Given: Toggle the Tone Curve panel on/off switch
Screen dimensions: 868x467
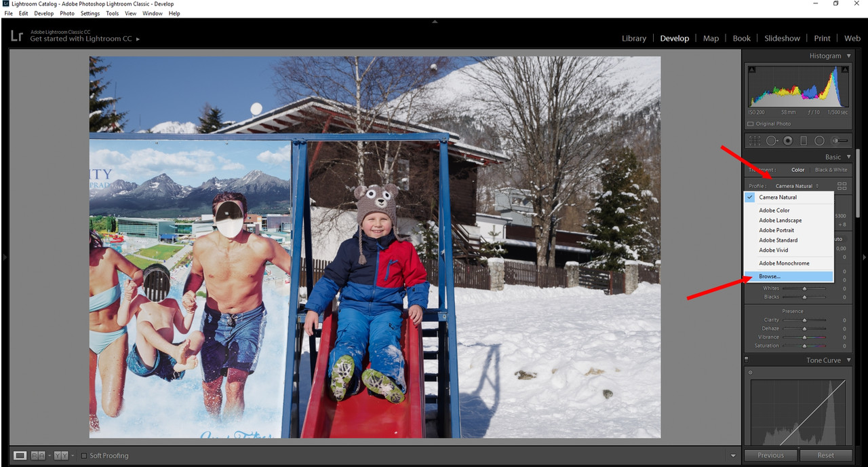Looking at the screenshot, I should coord(747,360).
